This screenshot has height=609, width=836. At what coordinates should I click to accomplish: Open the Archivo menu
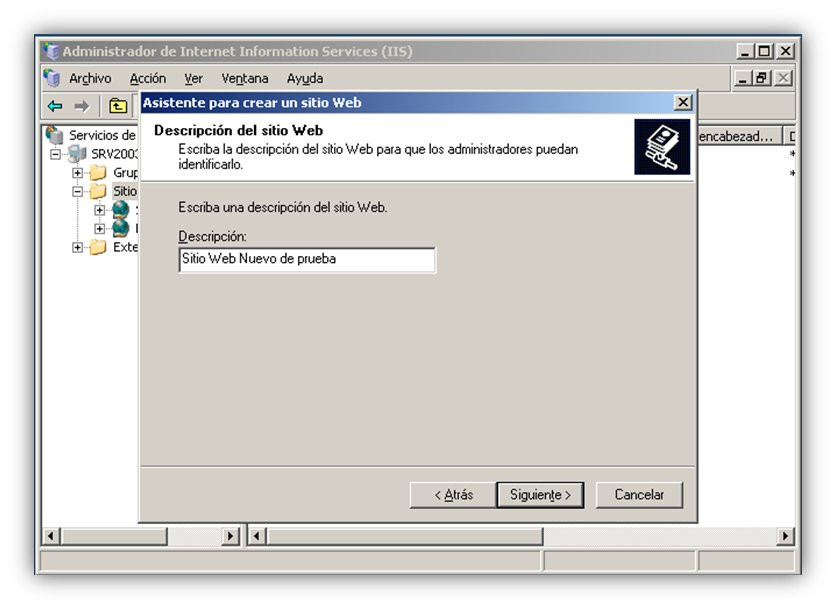(90, 78)
